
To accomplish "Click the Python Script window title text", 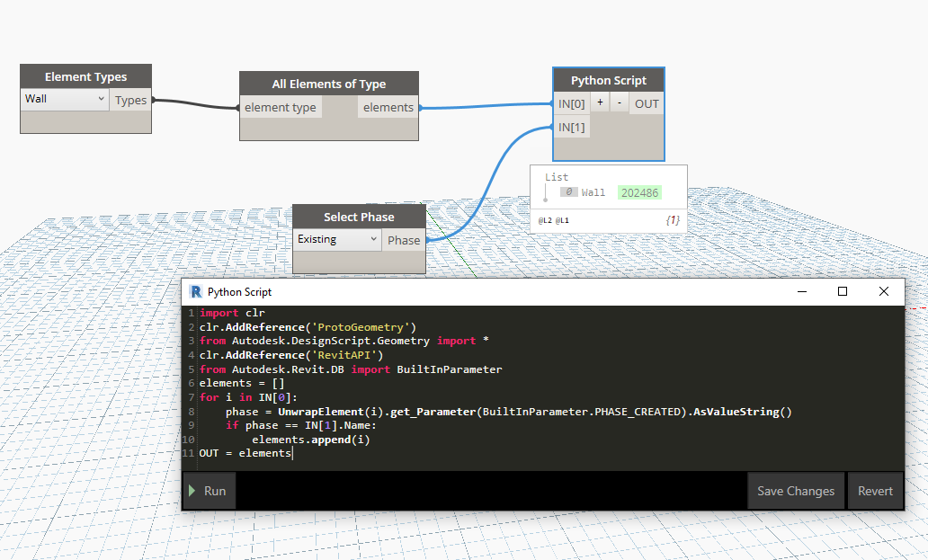I will (x=239, y=292).
